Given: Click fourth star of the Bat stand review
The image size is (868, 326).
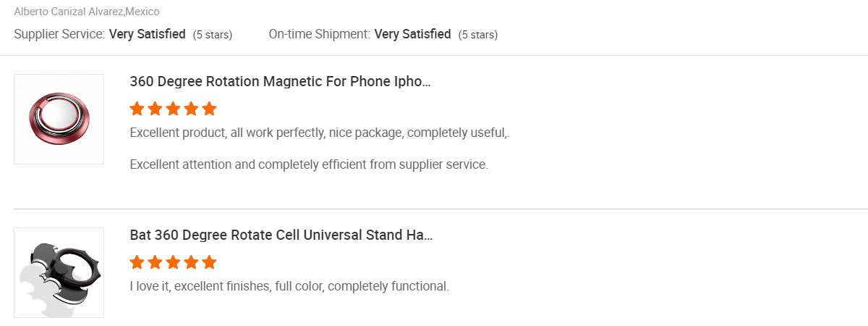Looking at the screenshot, I should tap(191, 262).
